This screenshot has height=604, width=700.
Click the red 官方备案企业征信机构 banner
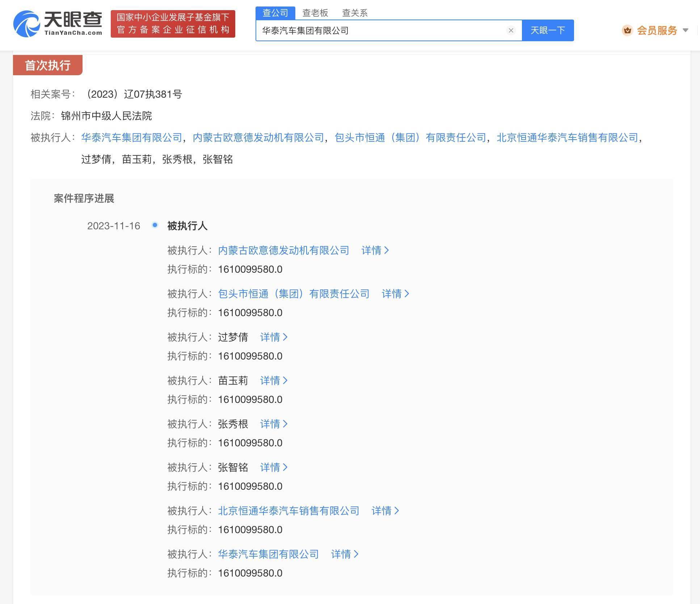click(173, 24)
